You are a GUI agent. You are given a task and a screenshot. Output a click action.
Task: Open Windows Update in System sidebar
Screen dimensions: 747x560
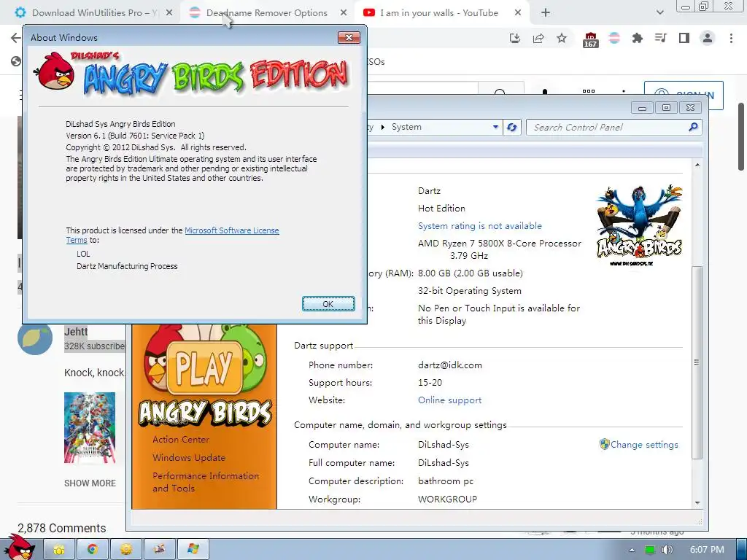coord(189,458)
